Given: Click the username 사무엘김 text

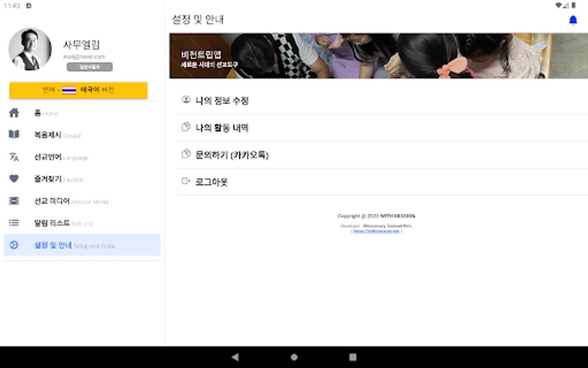Looking at the screenshot, I should coord(81,45).
